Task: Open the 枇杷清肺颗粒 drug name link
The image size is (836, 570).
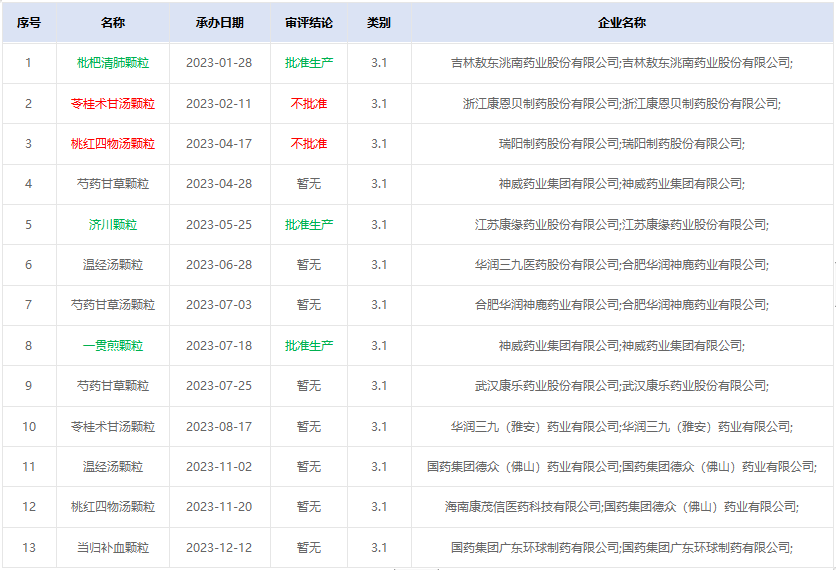Action: click(113, 63)
